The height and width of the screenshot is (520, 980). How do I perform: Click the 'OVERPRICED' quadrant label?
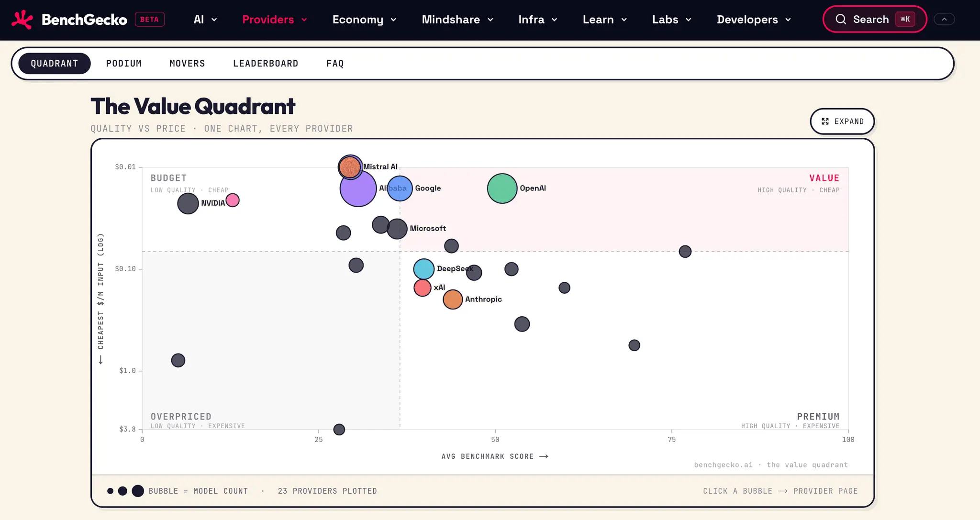pos(181,417)
